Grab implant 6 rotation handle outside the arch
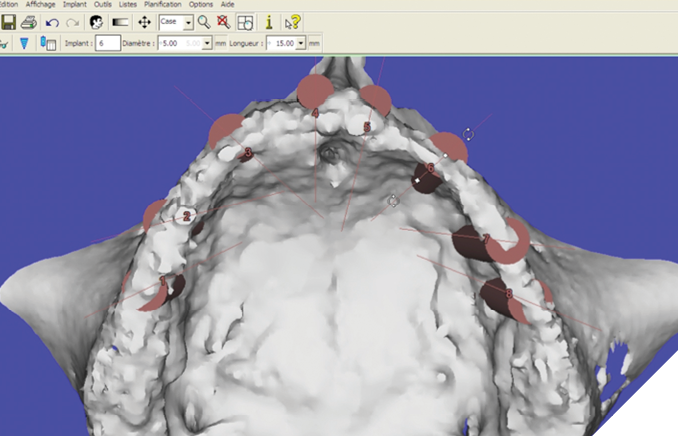 pos(468,135)
